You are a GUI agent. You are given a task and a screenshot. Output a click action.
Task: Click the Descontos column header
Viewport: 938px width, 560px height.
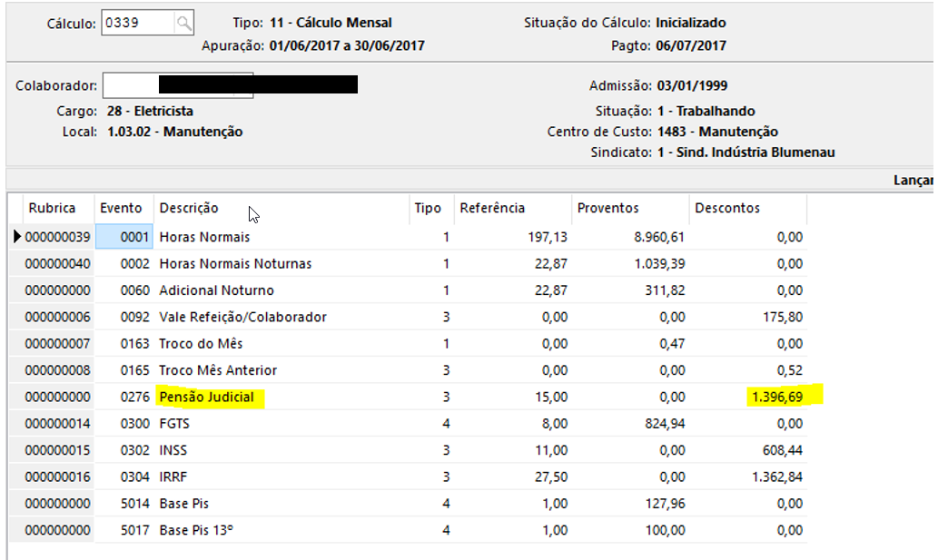[x=726, y=208]
